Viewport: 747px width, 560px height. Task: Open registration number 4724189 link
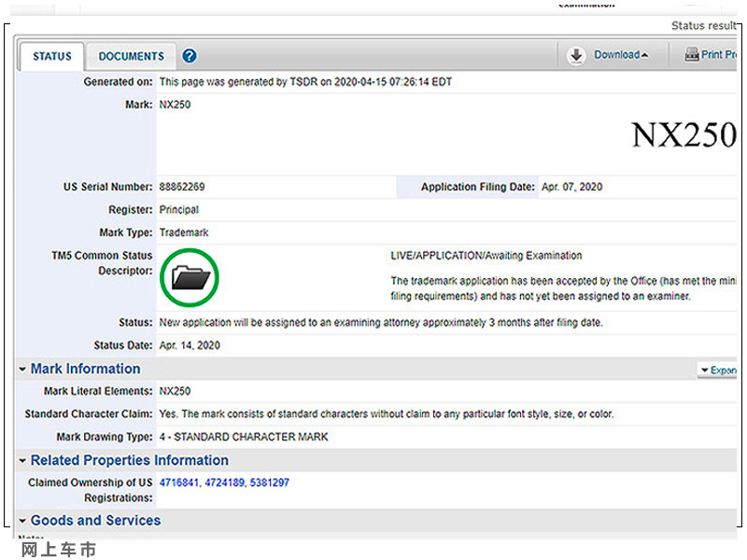coord(224,483)
